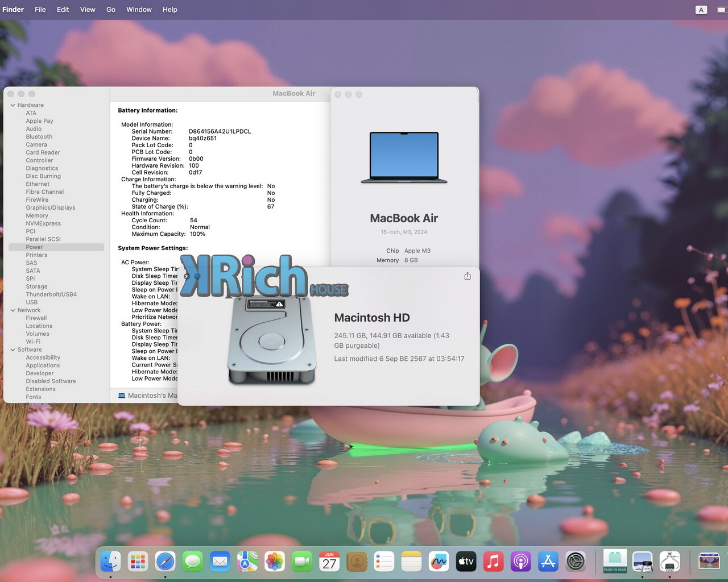
Task: Select USB in Hardware list
Action: (x=31, y=302)
